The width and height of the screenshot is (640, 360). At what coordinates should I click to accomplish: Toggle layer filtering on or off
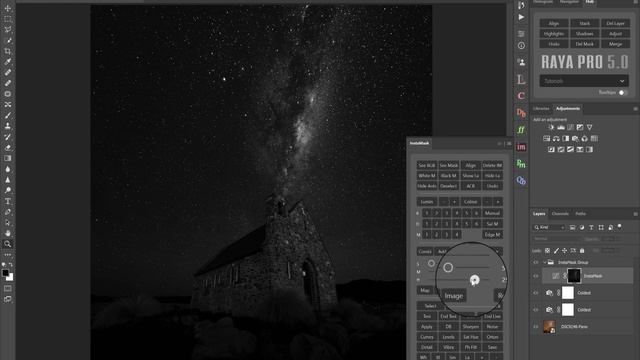coord(620,227)
